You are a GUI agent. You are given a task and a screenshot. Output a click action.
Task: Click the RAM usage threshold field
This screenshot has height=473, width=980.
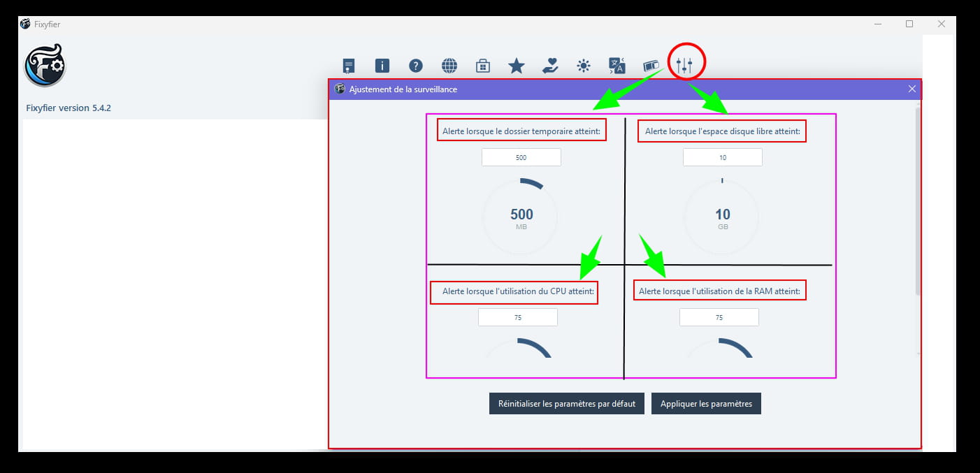(719, 317)
